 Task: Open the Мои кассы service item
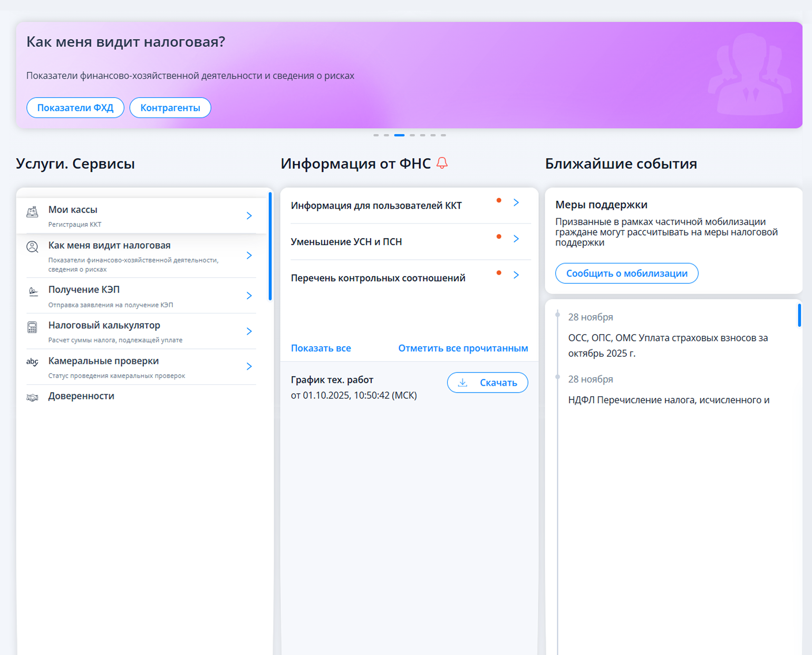141,216
